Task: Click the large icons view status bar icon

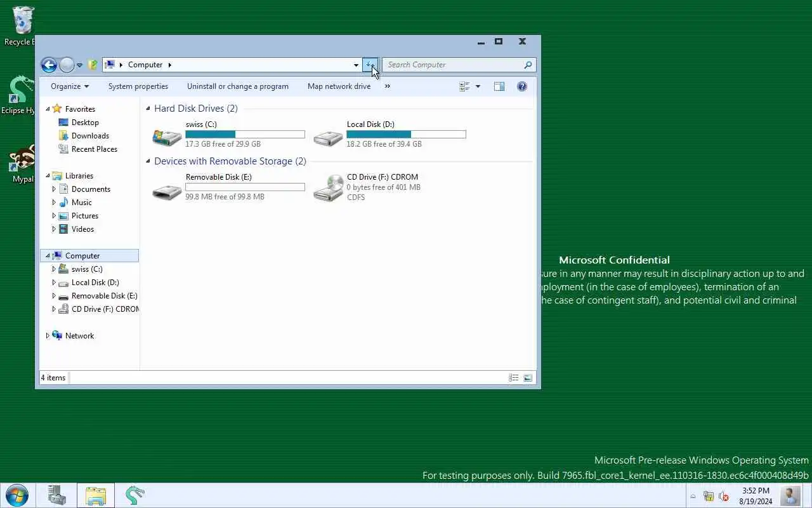Action: tap(528, 378)
